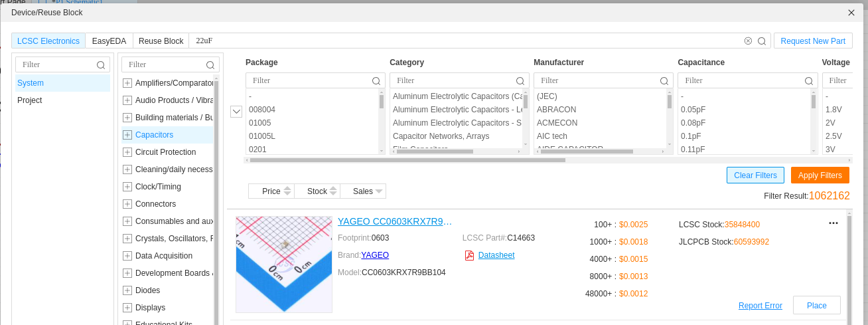Viewport: 868px width, 325px height.
Task: Expand the Clock/Timing category
Action: (x=127, y=187)
